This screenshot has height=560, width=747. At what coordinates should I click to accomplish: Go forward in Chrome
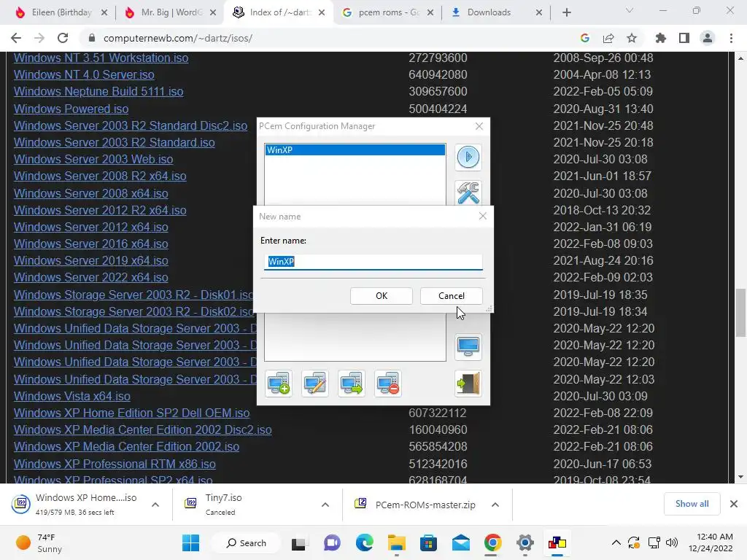click(39, 38)
